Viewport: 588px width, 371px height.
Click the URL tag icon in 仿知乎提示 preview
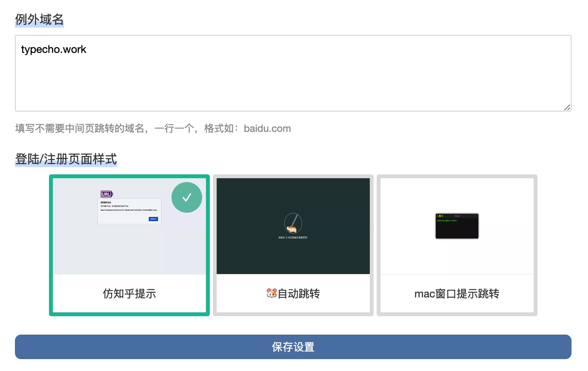tap(107, 194)
